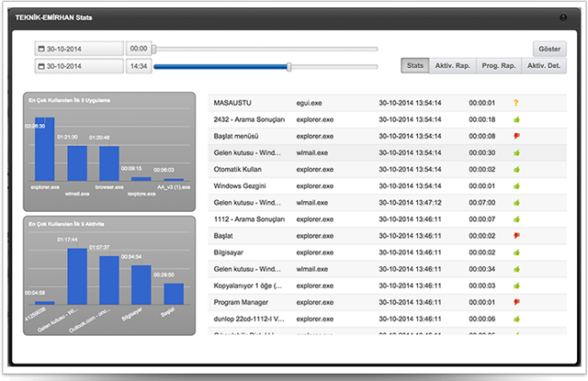Switch to the Prog. Rap. tab
This screenshot has width=588, height=381.
pos(498,66)
